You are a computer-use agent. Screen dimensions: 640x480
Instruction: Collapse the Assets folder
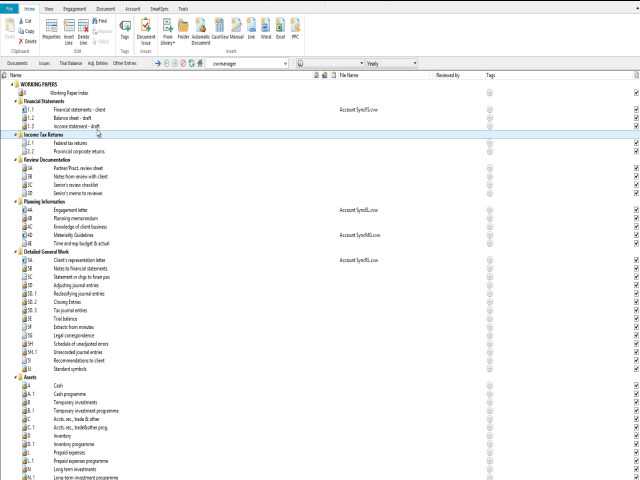[16, 377]
